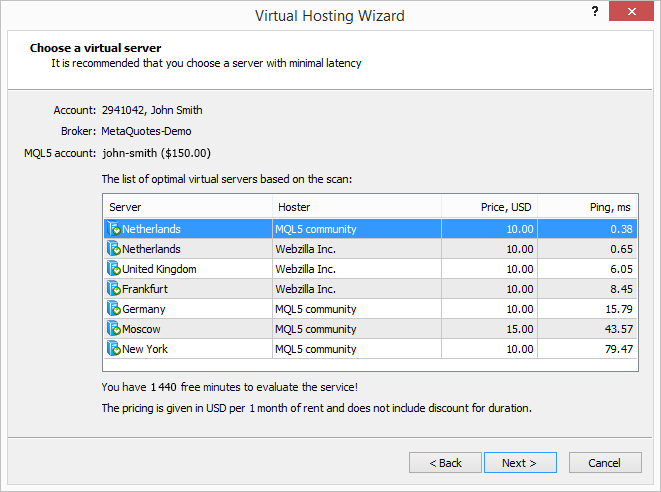The height and width of the screenshot is (492, 661).
Task: Click the 79.47 ping value
Action: pos(619,349)
